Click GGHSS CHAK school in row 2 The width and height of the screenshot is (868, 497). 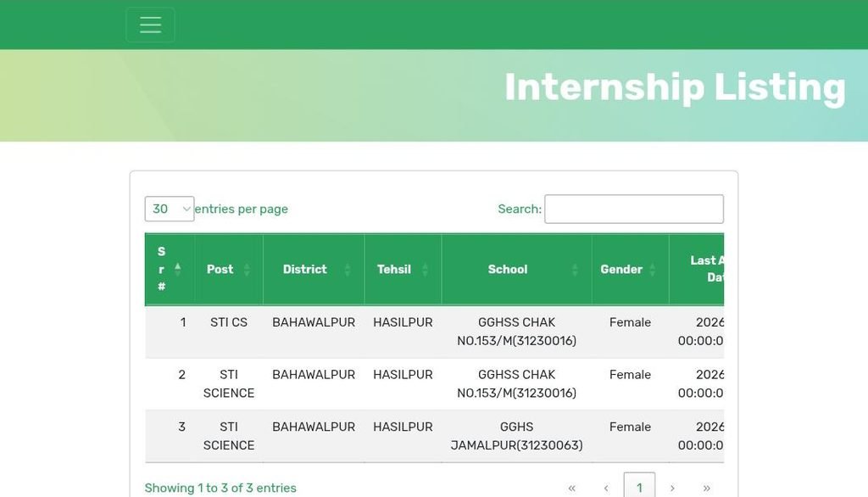tap(516, 384)
